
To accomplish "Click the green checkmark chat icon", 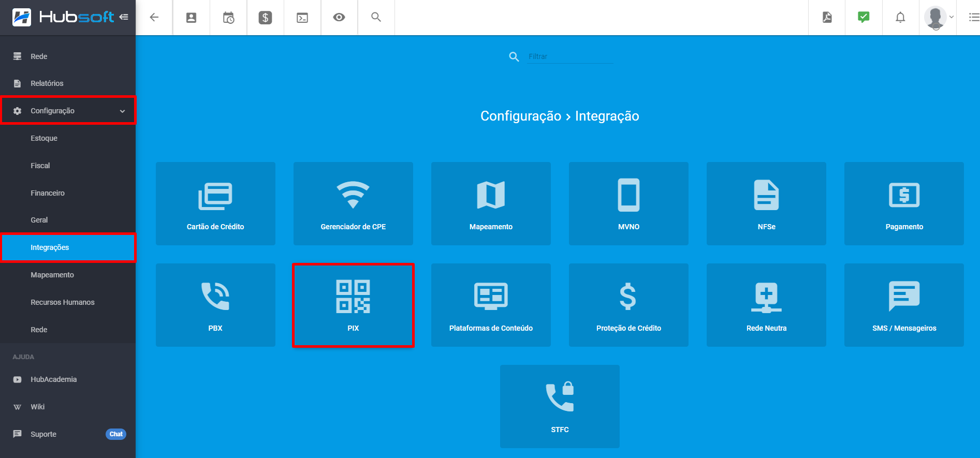I will point(864,17).
